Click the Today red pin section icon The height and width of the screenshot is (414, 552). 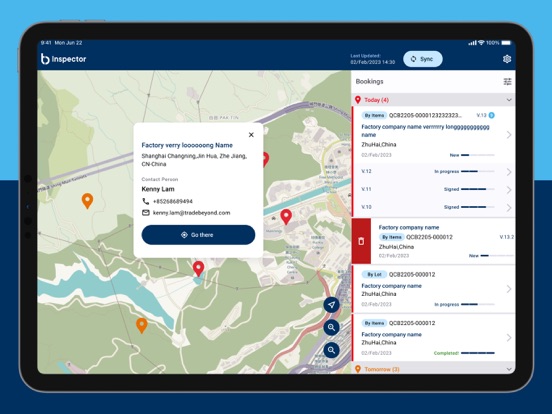[358, 100]
